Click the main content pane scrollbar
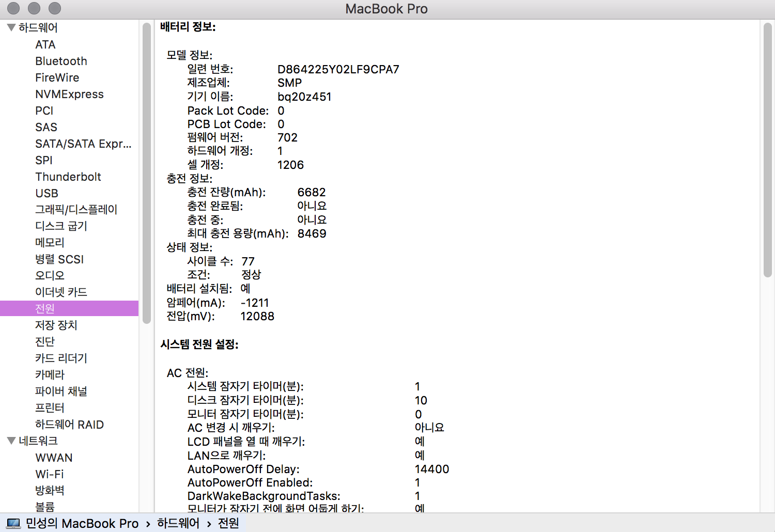Viewport: 775px width, 532px height. [x=768, y=150]
